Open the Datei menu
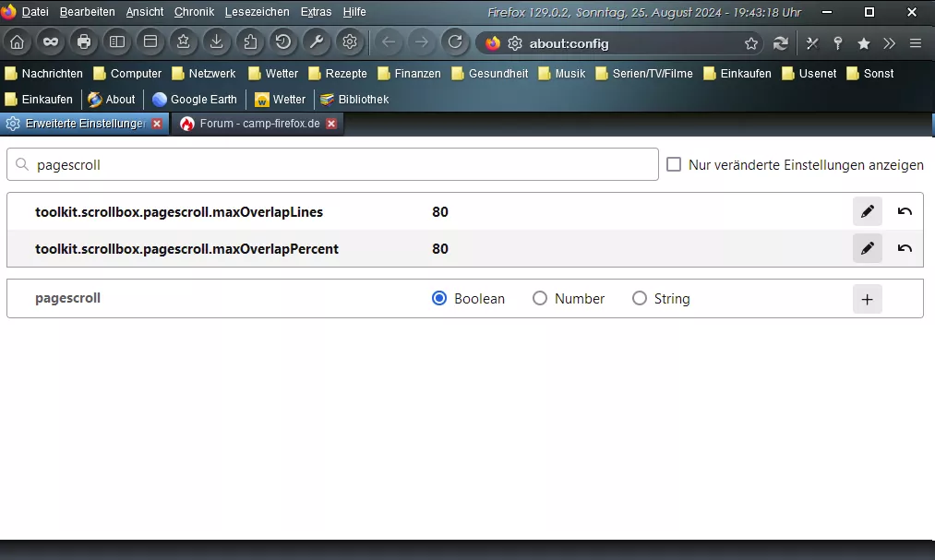The height and width of the screenshot is (560, 935). click(35, 12)
